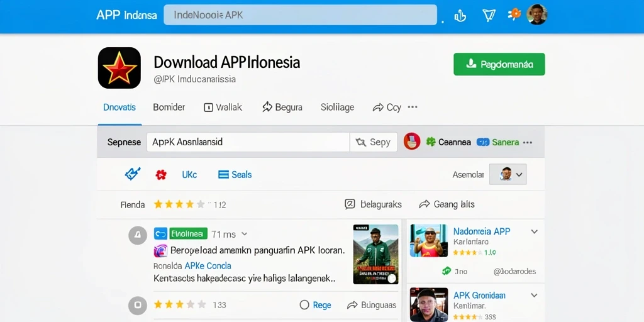Click the UKc link
Image resolution: width=644 pixels, height=322 pixels.
189,175
